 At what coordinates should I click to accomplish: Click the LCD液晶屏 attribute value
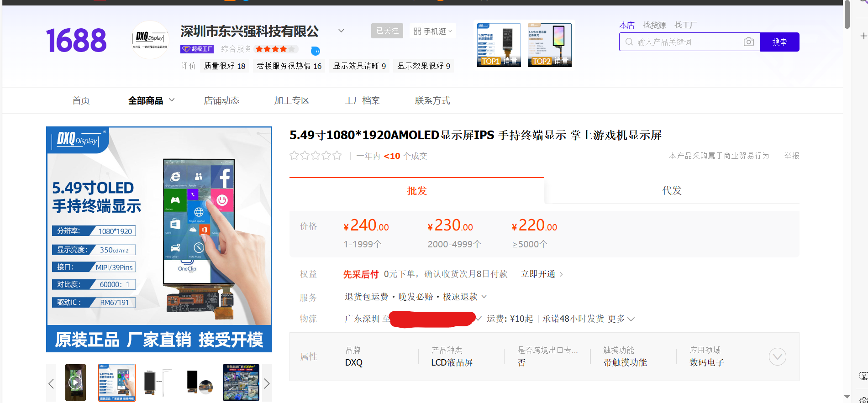coord(452,362)
